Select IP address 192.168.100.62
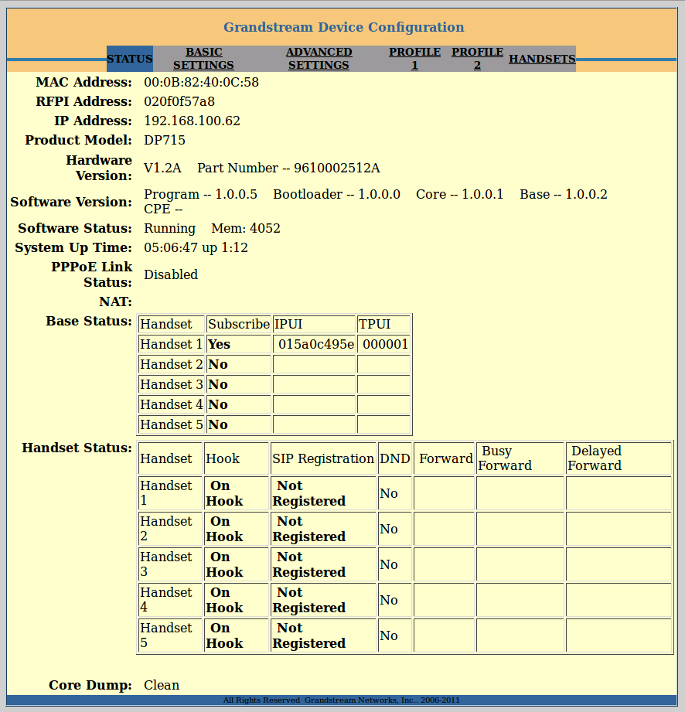Image resolution: width=685 pixels, height=712 pixels. (192, 121)
